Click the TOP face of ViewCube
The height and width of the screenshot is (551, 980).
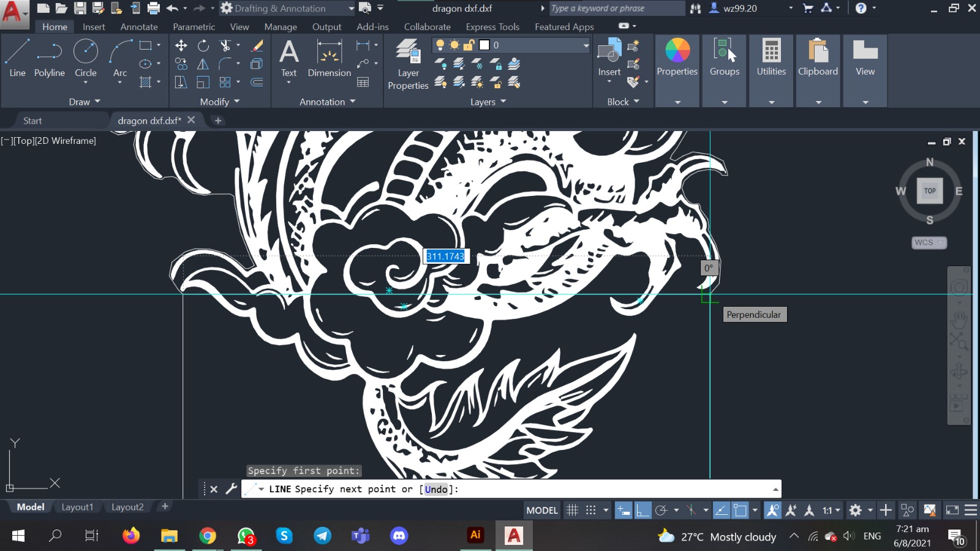click(x=930, y=190)
